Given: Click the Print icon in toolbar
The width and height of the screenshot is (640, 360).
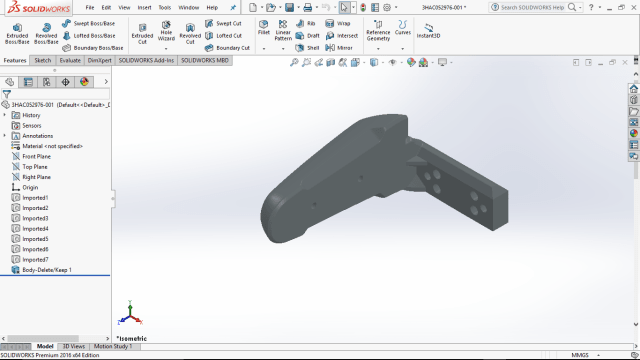Looking at the screenshot, I should [308, 7].
